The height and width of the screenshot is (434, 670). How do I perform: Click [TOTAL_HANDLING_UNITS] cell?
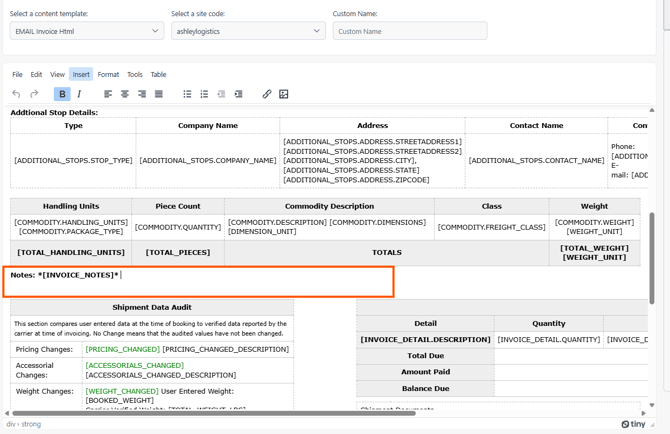[x=71, y=252]
